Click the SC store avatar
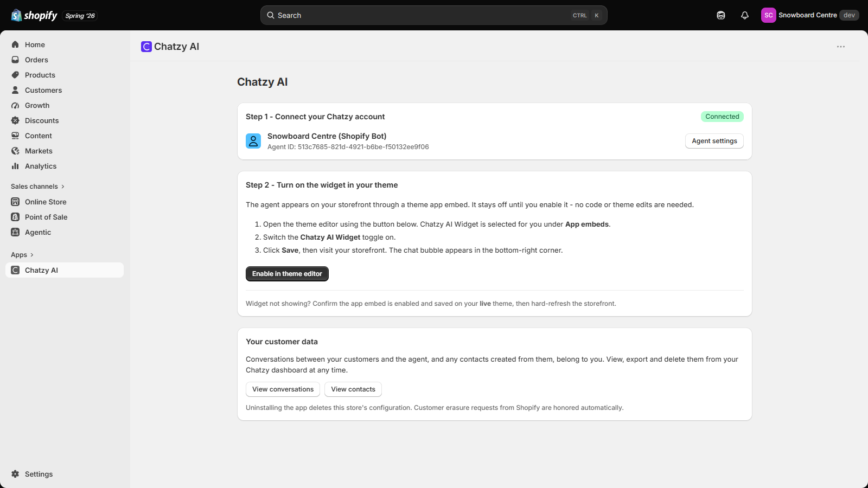Viewport: 868px width, 488px height. (769, 15)
